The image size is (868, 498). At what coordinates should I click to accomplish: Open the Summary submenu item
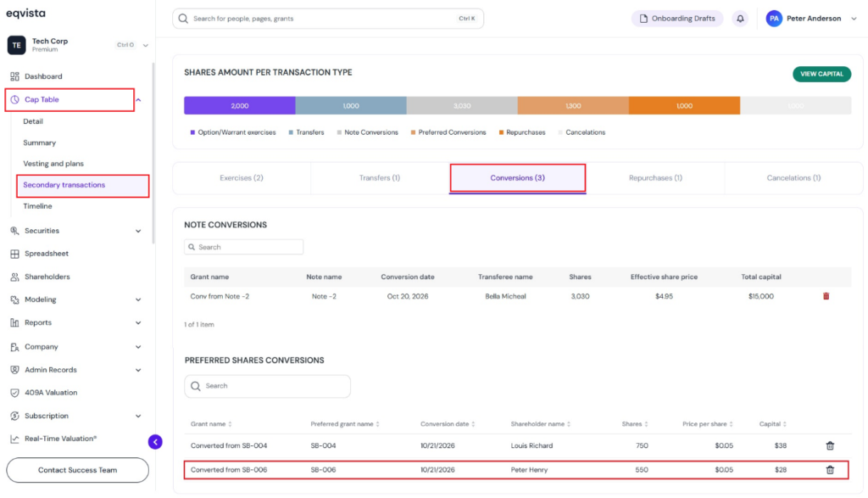click(x=39, y=143)
